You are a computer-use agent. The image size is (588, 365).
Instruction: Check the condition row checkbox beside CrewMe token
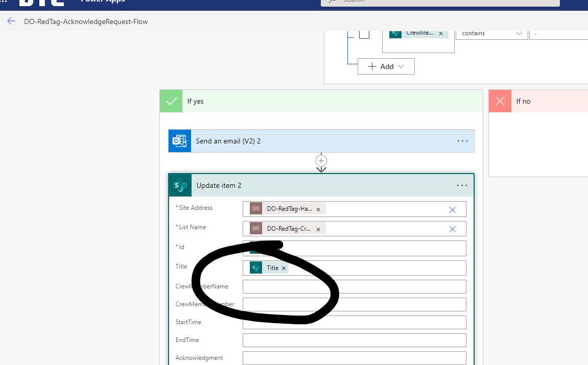(x=364, y=33)
